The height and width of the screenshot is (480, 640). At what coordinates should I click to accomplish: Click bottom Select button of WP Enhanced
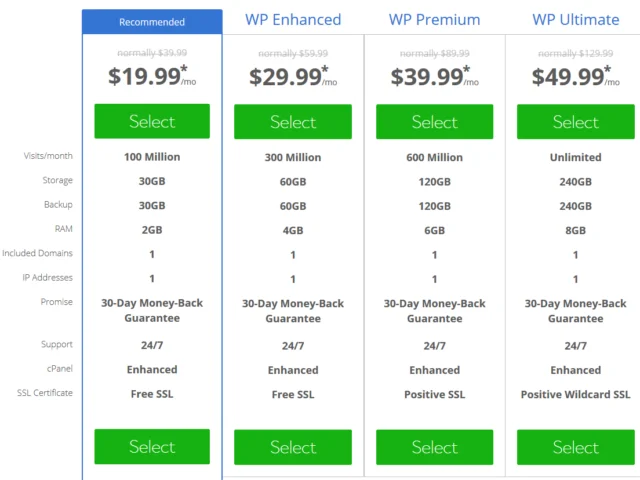click(293, 447)
